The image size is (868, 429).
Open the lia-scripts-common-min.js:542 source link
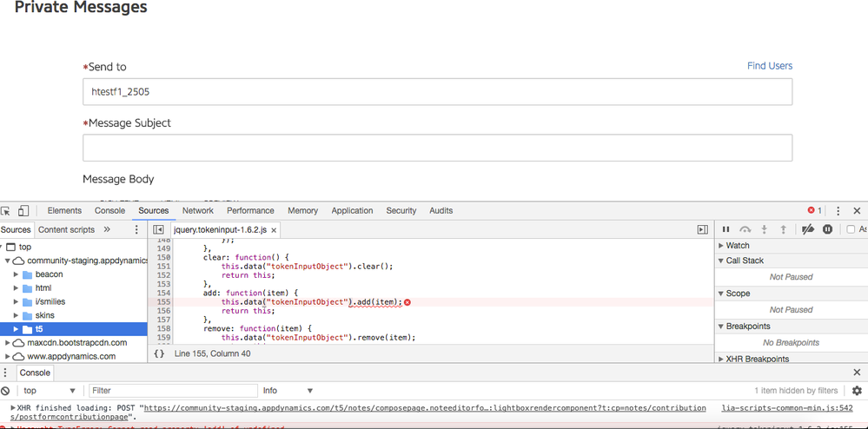pyautogui.click(x=788, y=408)
